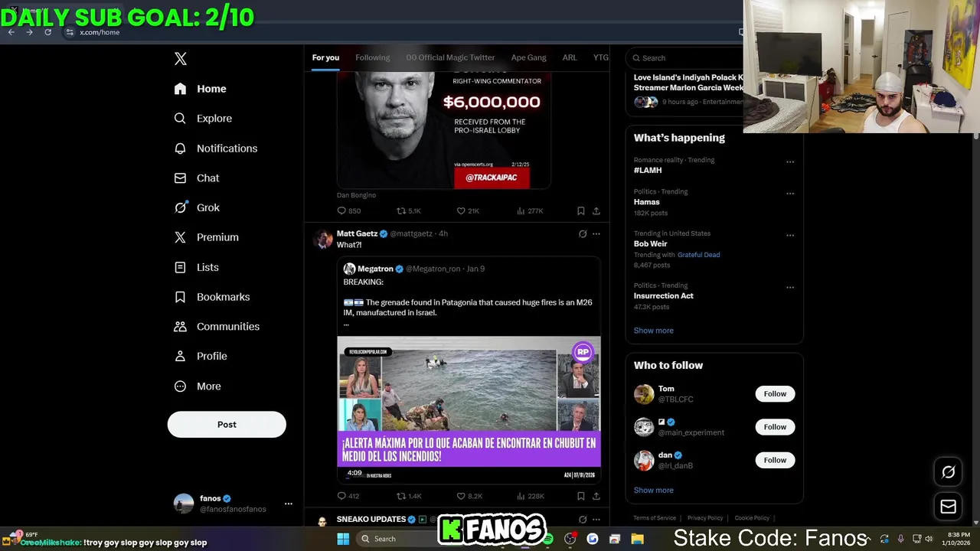Screen dimensions: 980x551
Task: Bookmark the Matt Gaetz post
Action: (x=580, y=496)
